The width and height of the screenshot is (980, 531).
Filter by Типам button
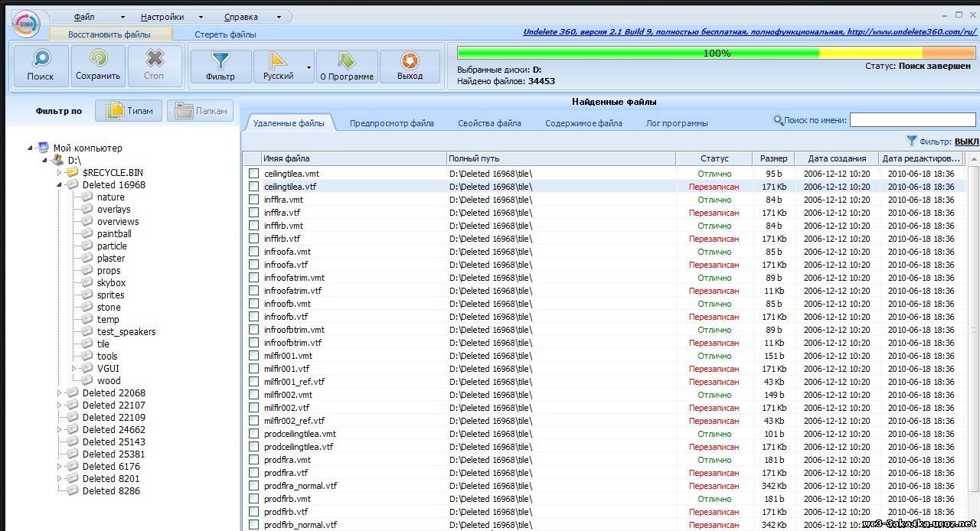tap(129, 111)
